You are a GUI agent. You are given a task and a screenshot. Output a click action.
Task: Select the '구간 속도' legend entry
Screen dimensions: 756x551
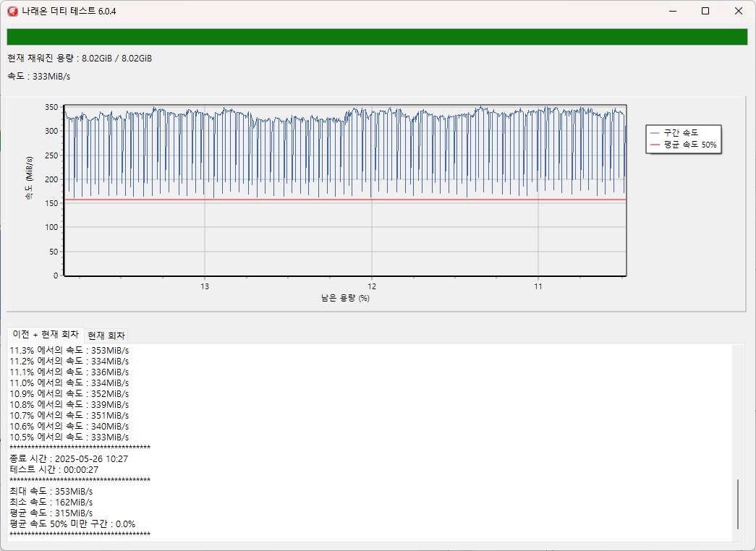click(x=680, y=132)
